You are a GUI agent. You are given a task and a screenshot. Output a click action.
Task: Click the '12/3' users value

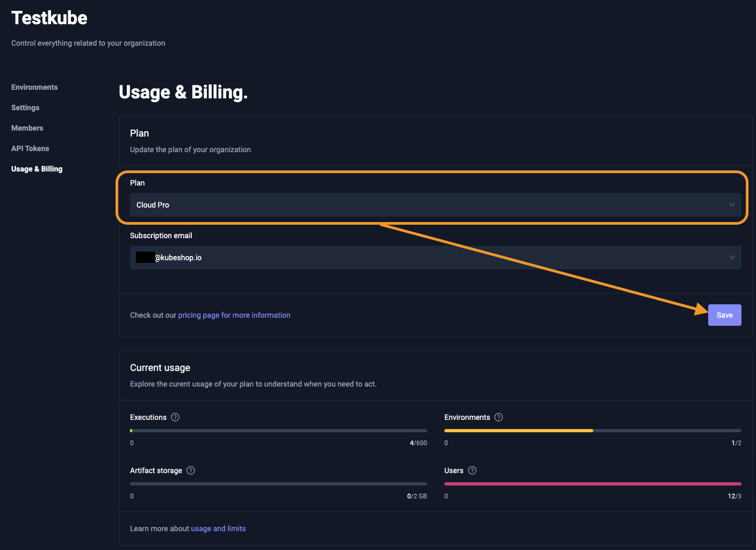735,496
